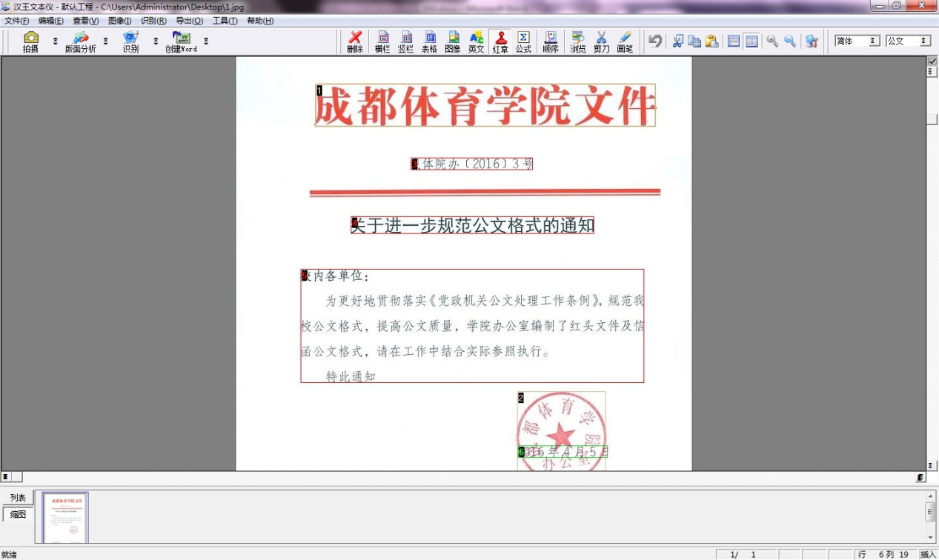This screenshot has width=939, height=560.
Task: Click the undo arrow icon
Action: (x=655, y=41)
